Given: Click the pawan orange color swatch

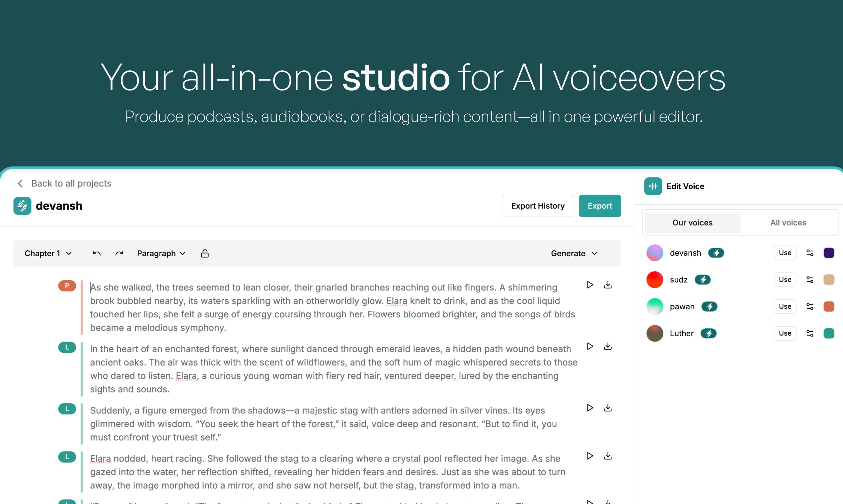Looking at the screenshot, I should click(x=828, y=306).
